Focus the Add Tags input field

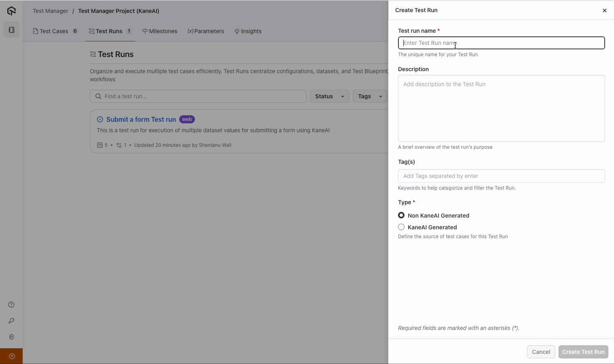pos(501,176)
